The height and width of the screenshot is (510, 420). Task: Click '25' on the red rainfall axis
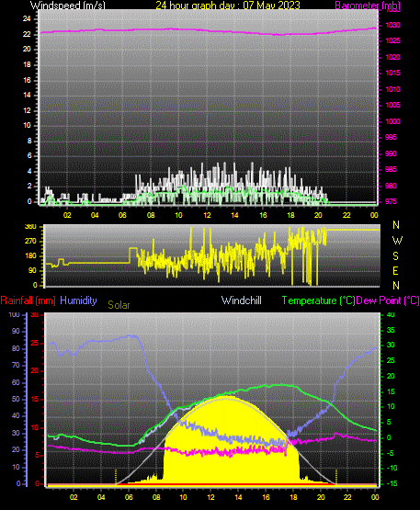click(35, 343)
